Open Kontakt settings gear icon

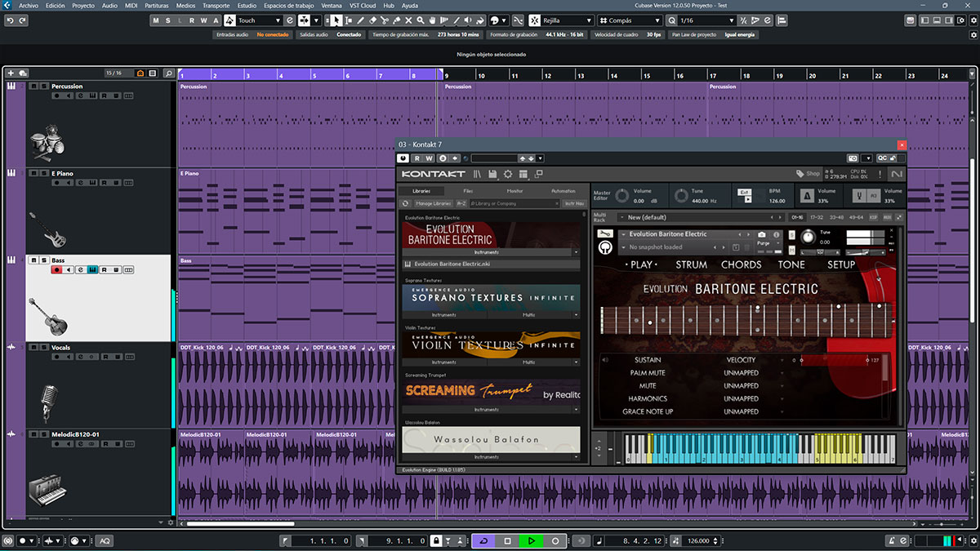[x=508, y=174]
